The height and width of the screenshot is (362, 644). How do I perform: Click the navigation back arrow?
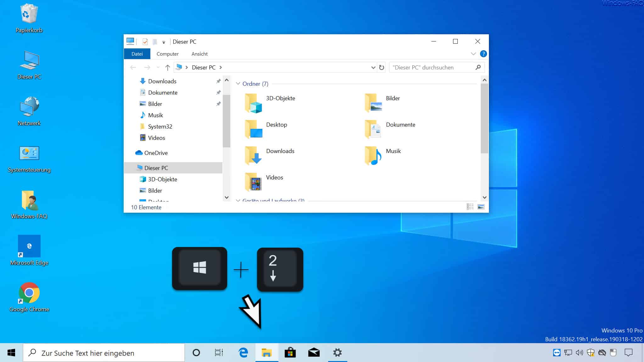[x=133, y=67]
